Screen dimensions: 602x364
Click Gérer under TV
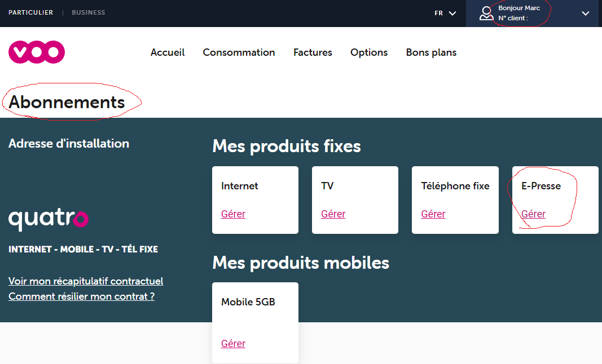click(x=333, y=214)
